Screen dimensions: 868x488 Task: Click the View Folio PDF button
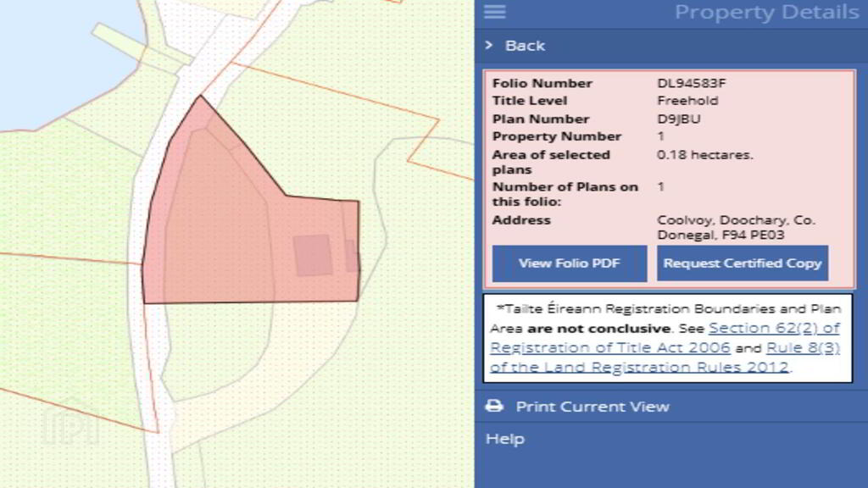point(569,263)
